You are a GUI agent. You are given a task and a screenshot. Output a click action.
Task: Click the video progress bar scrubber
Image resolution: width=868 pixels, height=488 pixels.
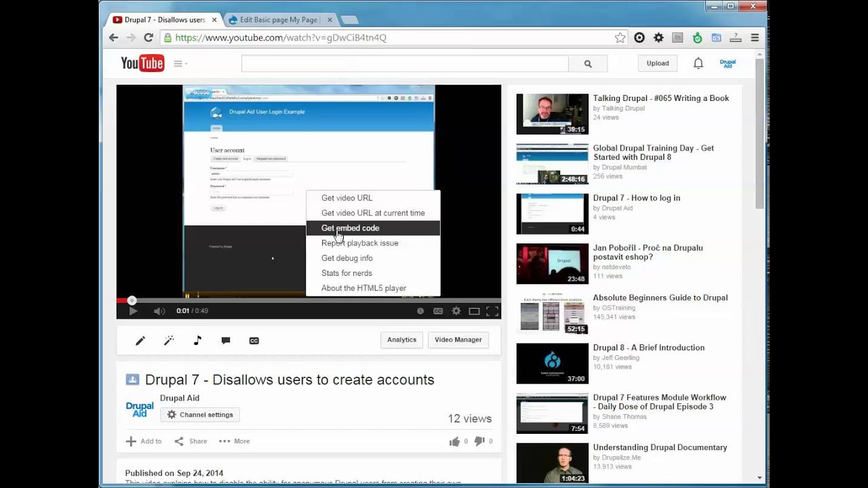[x=132, y=300]
